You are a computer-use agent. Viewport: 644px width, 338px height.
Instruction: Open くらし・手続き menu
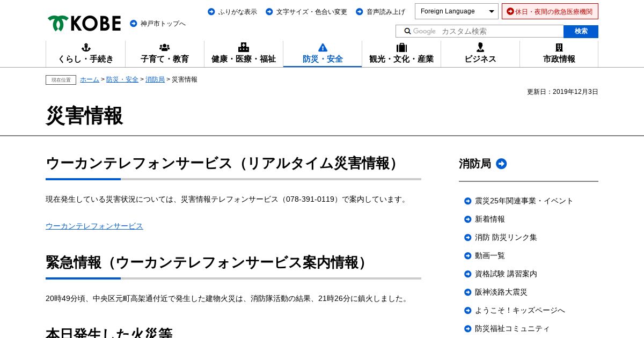click(86, 54)
